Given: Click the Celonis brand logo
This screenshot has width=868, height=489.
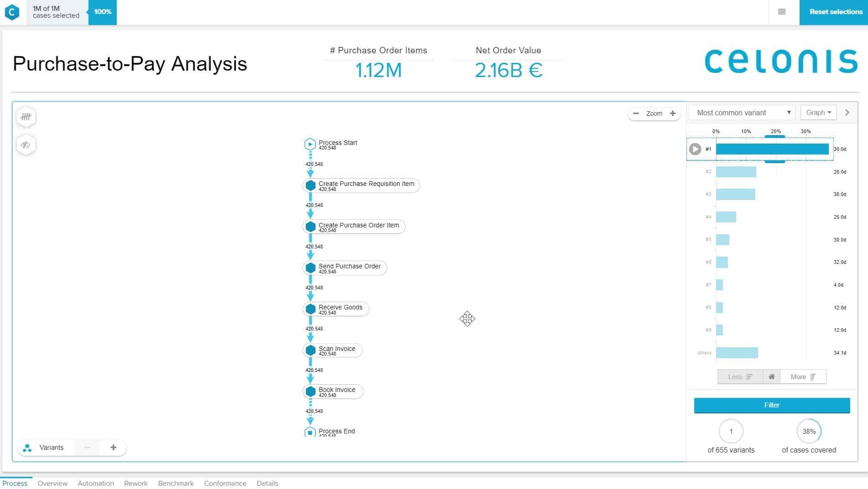Looking at the screenshot, I should [x=781, y=61].
